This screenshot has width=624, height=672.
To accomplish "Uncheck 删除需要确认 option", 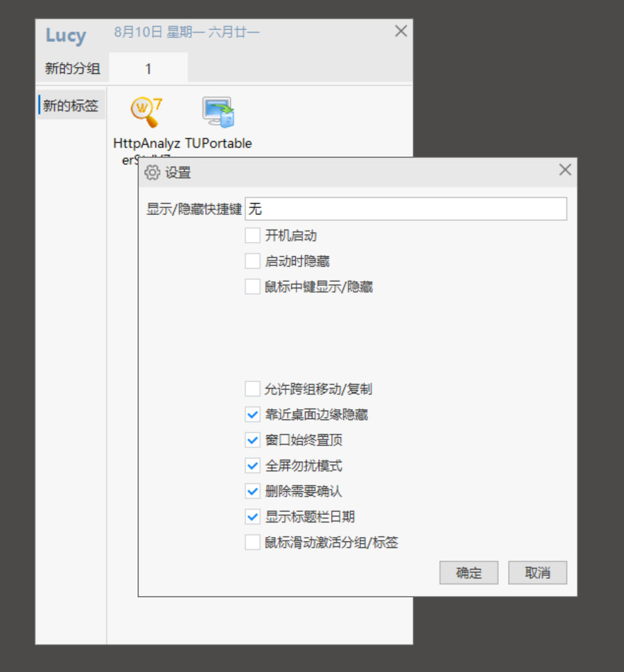I will [252, 491].
